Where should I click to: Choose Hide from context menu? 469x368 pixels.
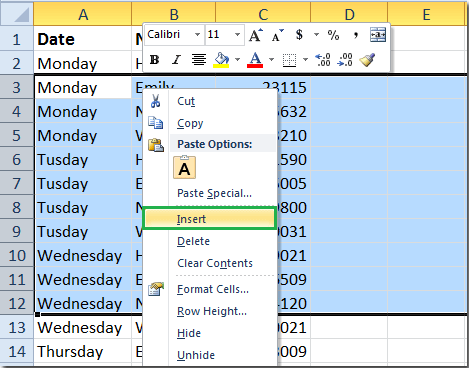(210, 333)
